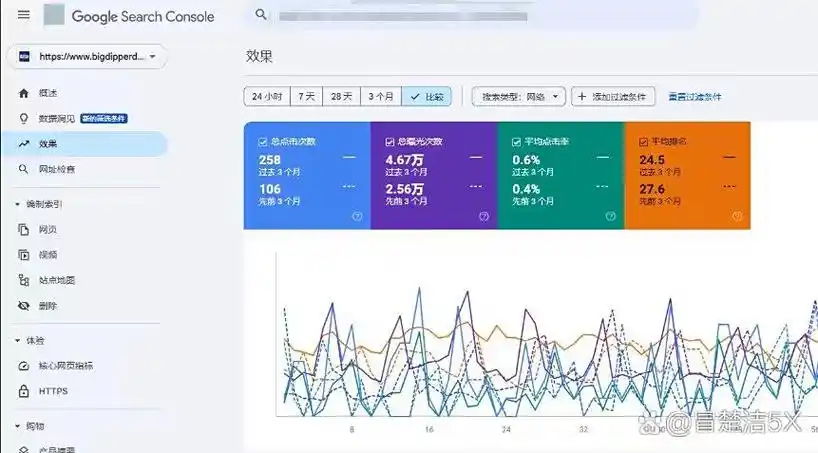Toggle the 总点击次数 checkbox on blue card
The image size is (818, 453).
[262, 142]
